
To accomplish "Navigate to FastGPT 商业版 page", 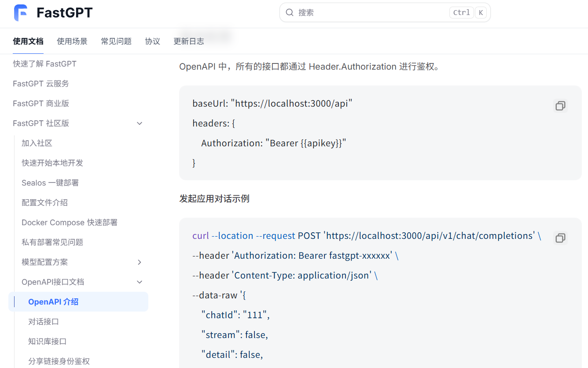I will pos(41,104).
